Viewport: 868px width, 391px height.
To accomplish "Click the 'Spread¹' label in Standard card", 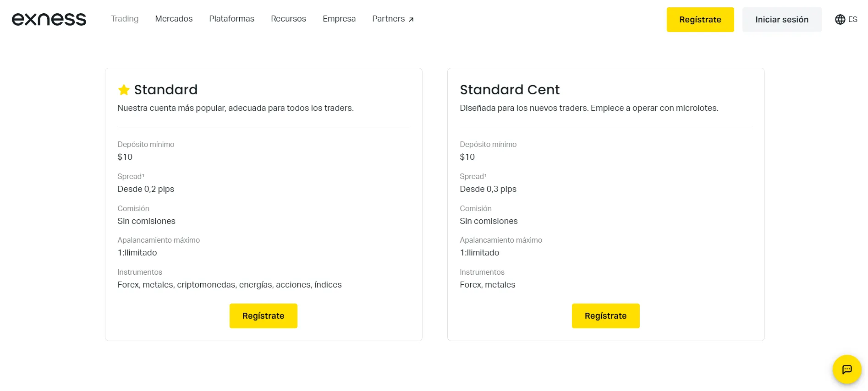I will 131,176.
